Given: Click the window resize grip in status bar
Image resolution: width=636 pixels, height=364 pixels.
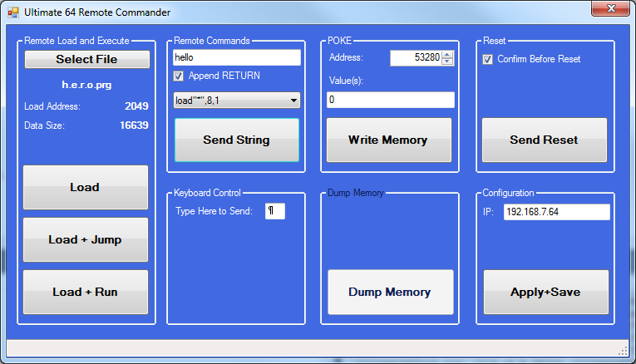Looking at the screenshot, I should pos(624,351).
